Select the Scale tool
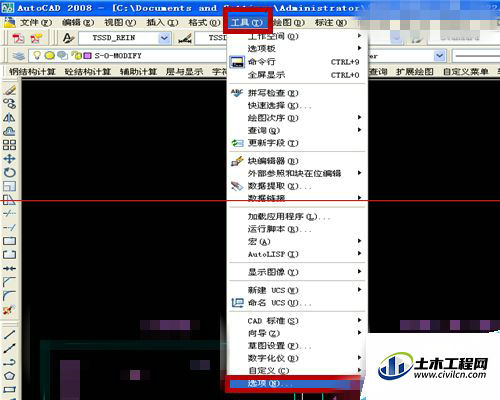This screenshot has height=400, width=500. (x=9, y=186)
